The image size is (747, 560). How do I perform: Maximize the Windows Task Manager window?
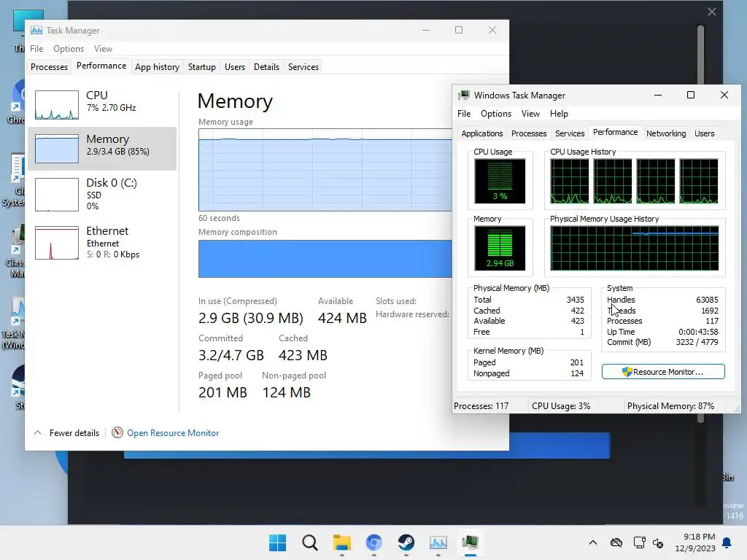coord(690,96)
